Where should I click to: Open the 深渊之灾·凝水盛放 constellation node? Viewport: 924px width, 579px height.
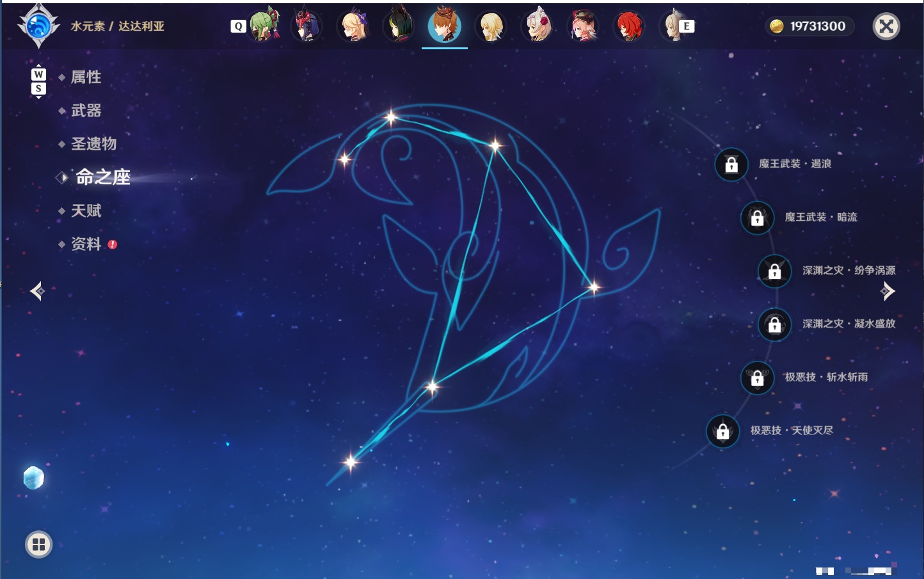pyautogui.click(x=774, y=324)
